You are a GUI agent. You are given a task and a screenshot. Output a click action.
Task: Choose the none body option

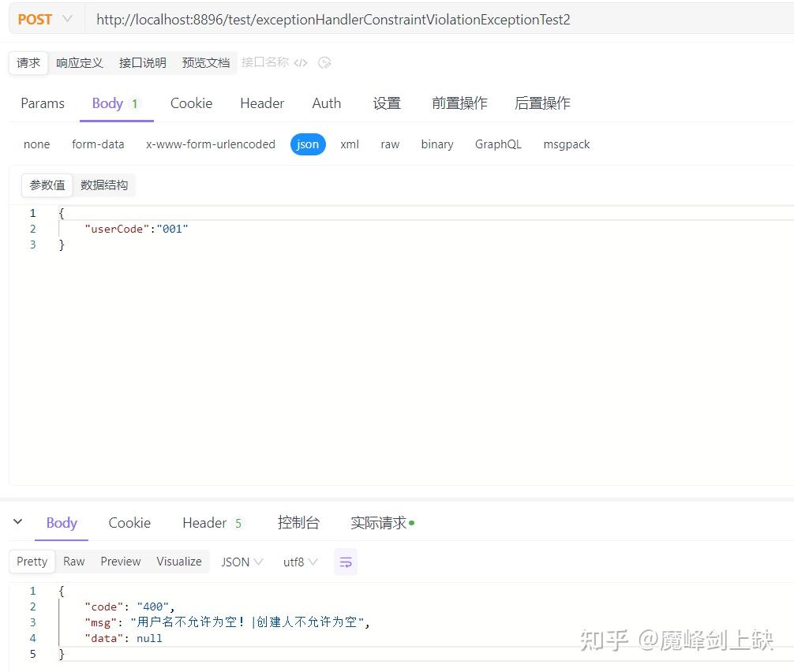[x=36, y=144]
